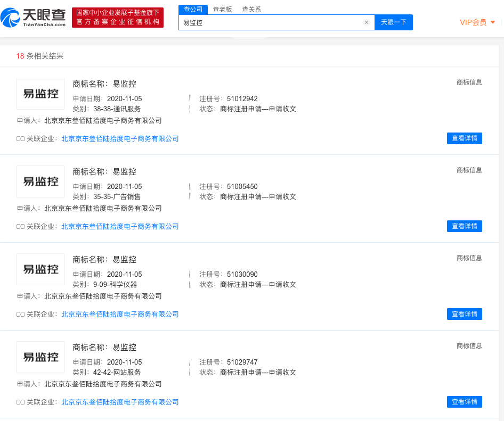
Task: Click category text 38-38-通讯服务
Action: tap(117, 109)
